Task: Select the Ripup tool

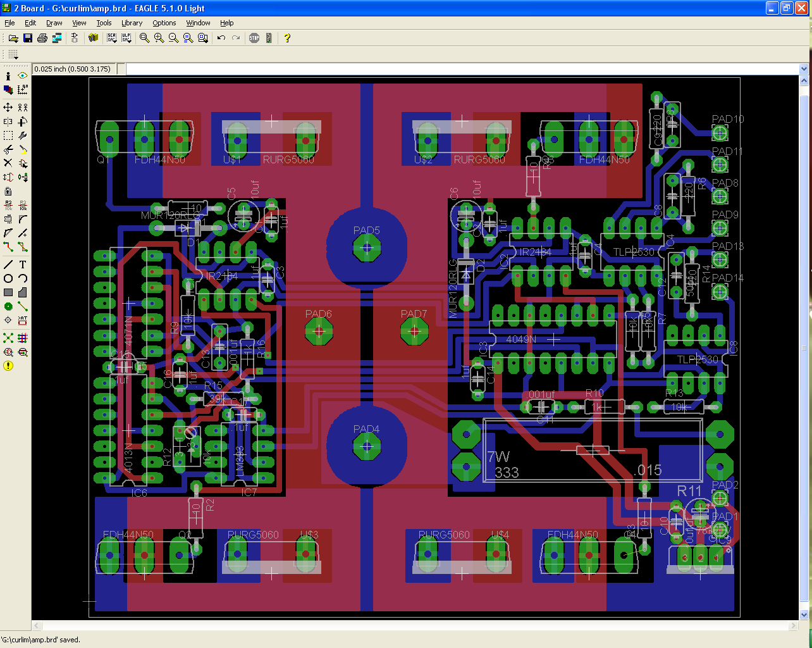Action: [x=23, y=247]
